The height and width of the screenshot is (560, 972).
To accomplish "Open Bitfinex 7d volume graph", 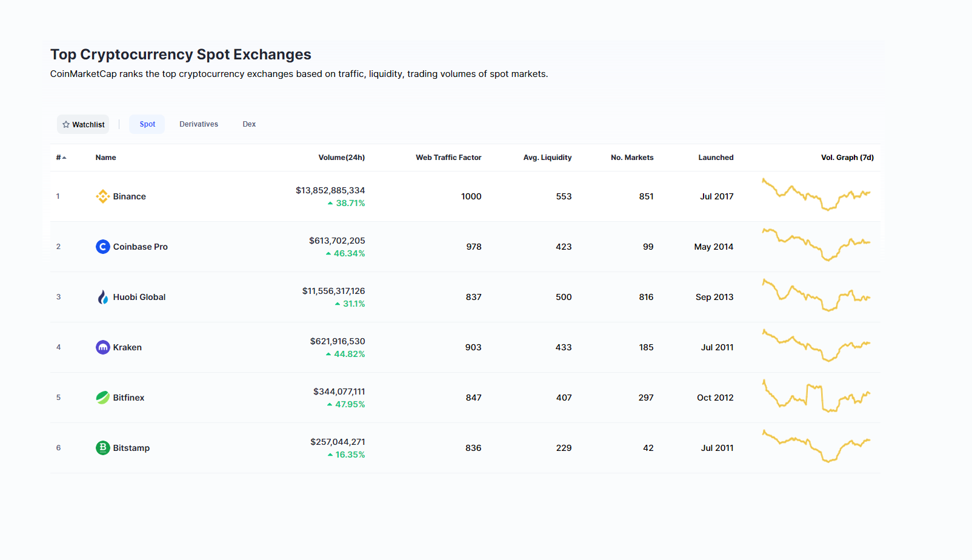I will (816, 396).
